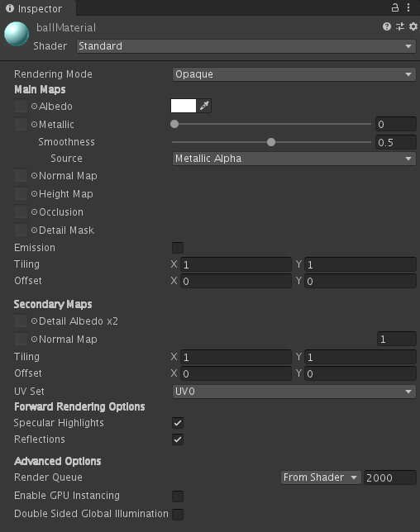The width and height of the screenshot is (420, 532).
Task: Enable the Emission checkbox
Action: [x=178, y=248]
